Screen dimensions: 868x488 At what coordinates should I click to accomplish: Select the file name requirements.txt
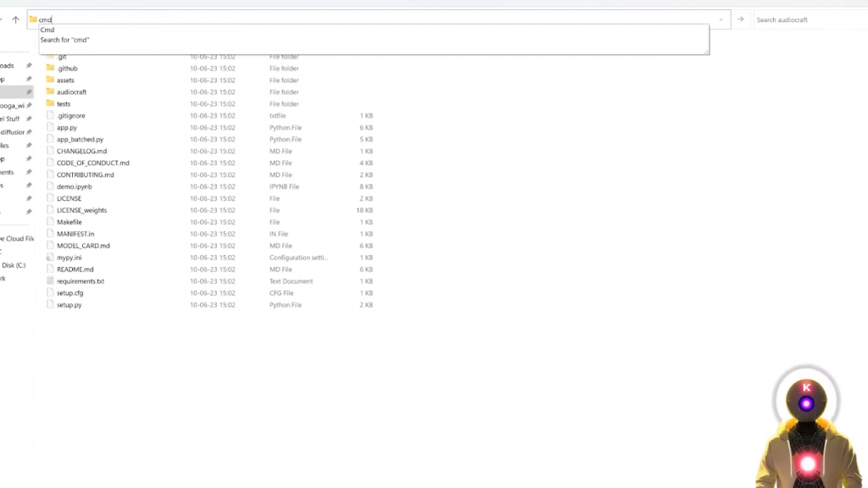pyautogui.click(x=81, y=281)
